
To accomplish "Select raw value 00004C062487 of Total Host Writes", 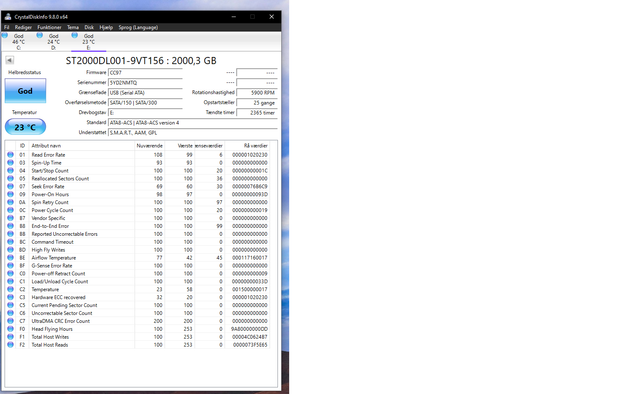I will 249,337.
